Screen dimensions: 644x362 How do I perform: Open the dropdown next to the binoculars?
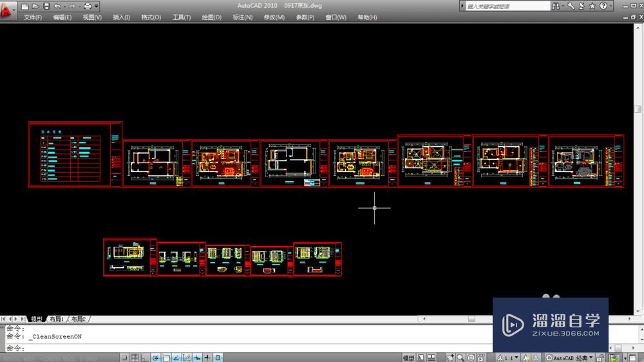click(x=563, y=6)
